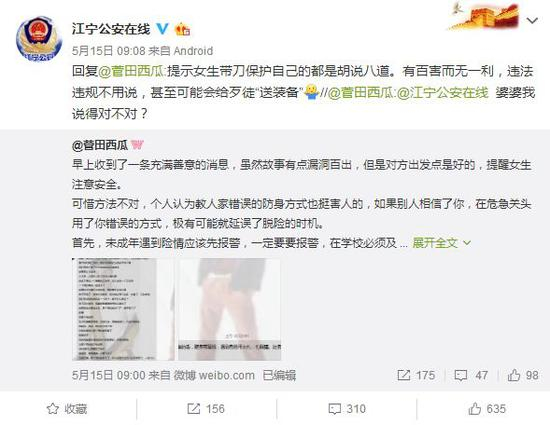
Task: Toggle 收藏 favorite star for this post
Action: pos(67,409)
